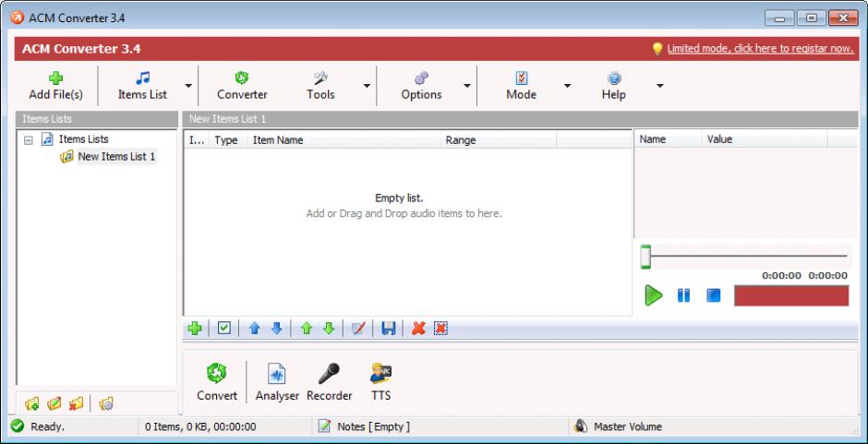Click the check all items icon
Image resolution: width=868 pixels, height=444 pixels.
coord(223,329)
